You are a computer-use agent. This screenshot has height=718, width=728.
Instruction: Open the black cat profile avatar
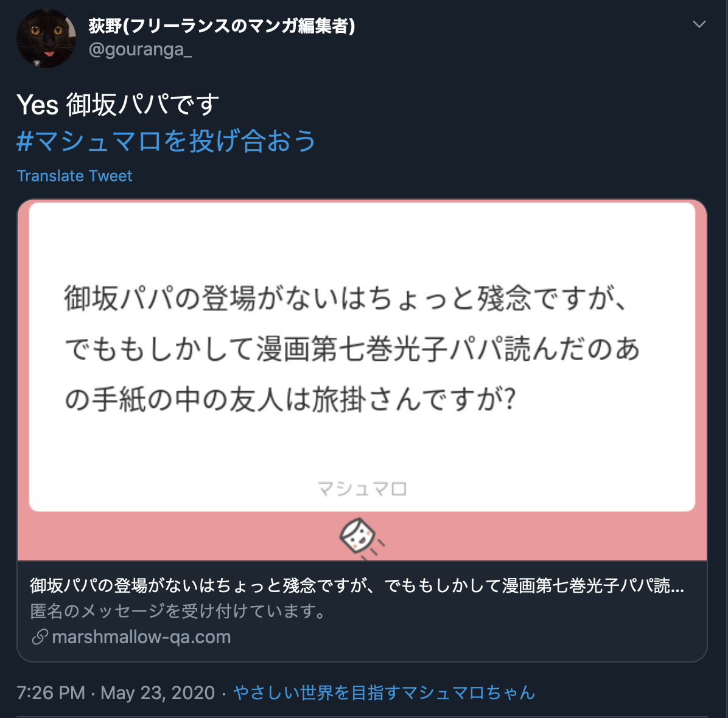[46, 38]
